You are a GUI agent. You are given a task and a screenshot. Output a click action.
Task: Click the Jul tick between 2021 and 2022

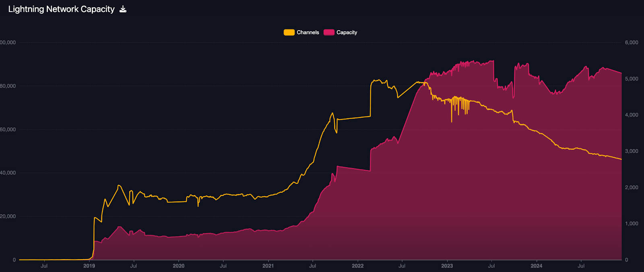(312, 266)
